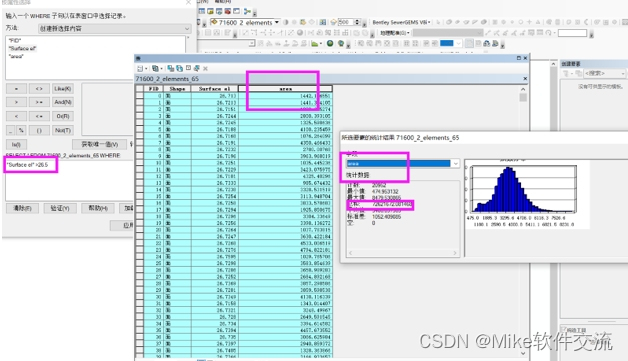
Task: Click right arrow of statistics list horizontal scrollbar
Action: tap(455, 253)
